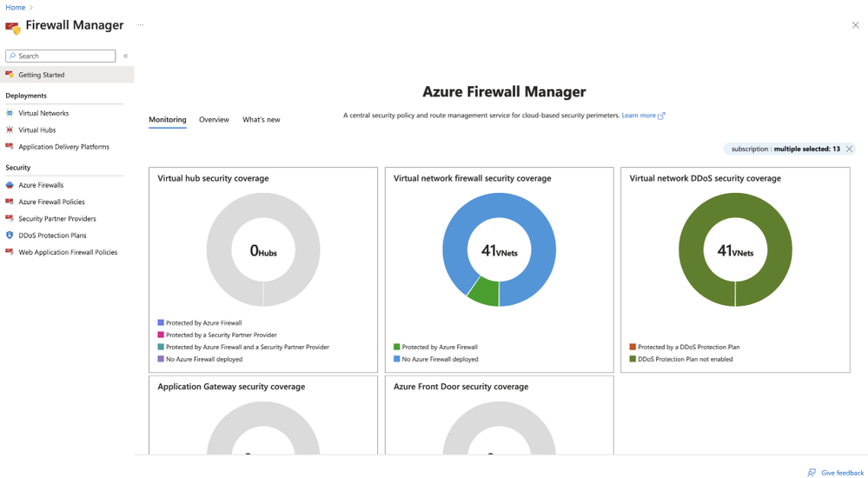Click the Firewall Manager header icon
This screenshot has height=478, width=868.
13,27
